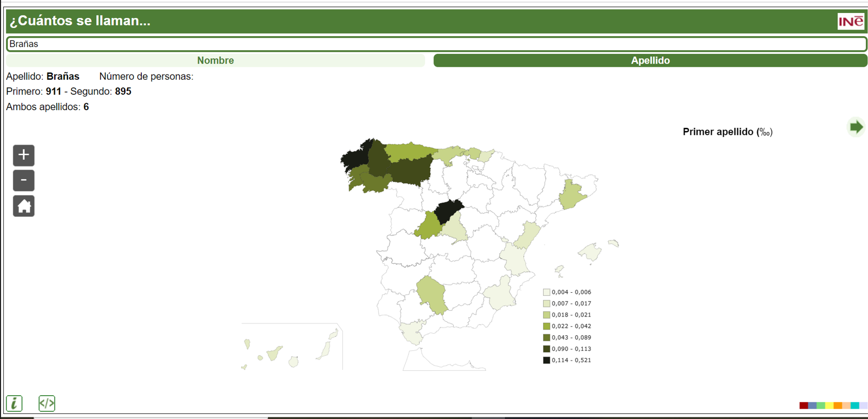Choose the yellow color theme swatch

pyautogui.click(x=829, y=406)
